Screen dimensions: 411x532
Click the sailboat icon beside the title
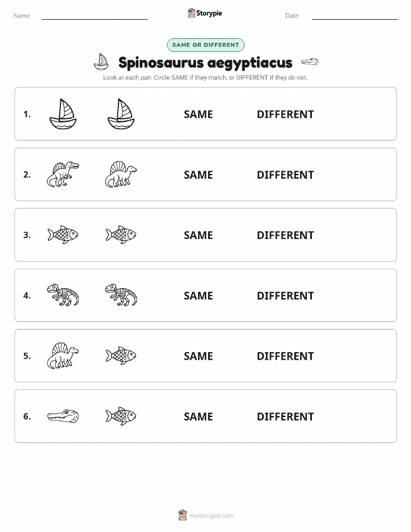pyautogui.click(x=101, y=61)
